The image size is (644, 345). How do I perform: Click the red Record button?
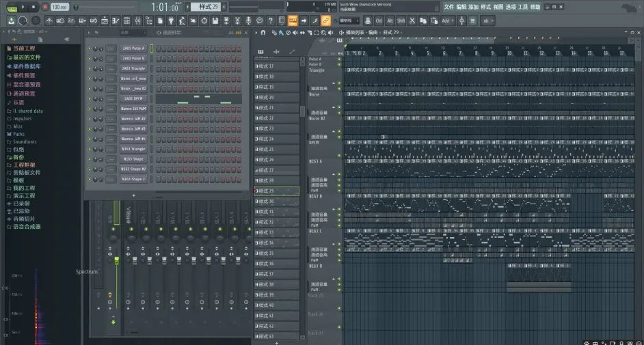[44, 7]
